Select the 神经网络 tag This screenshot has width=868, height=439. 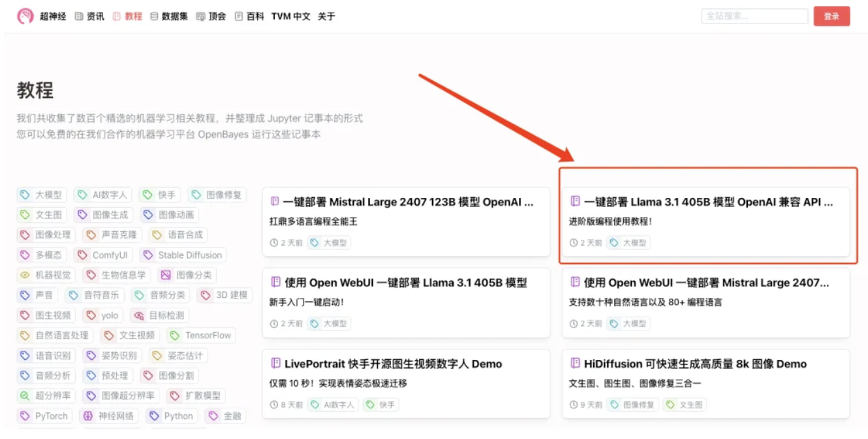pos(108,416)
